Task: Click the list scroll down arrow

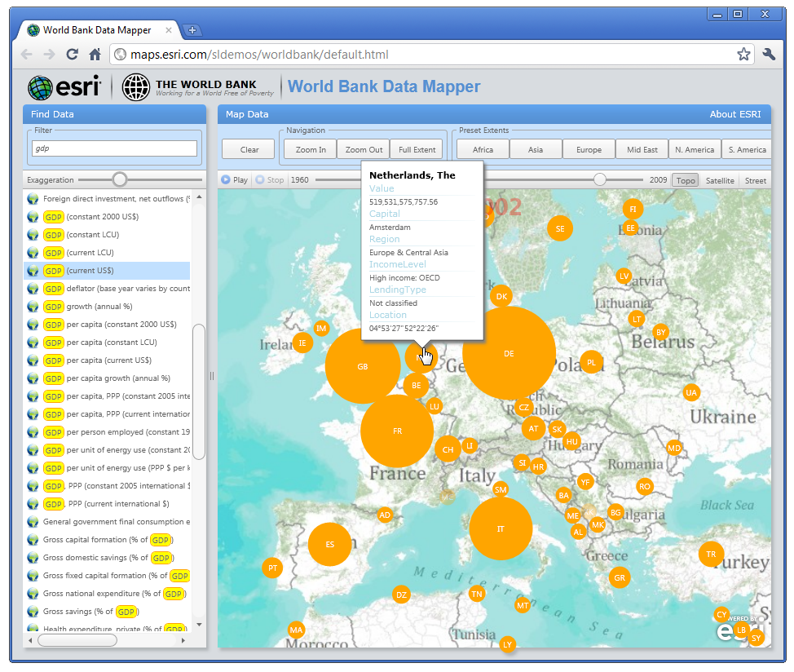Action: pos(199,625)
